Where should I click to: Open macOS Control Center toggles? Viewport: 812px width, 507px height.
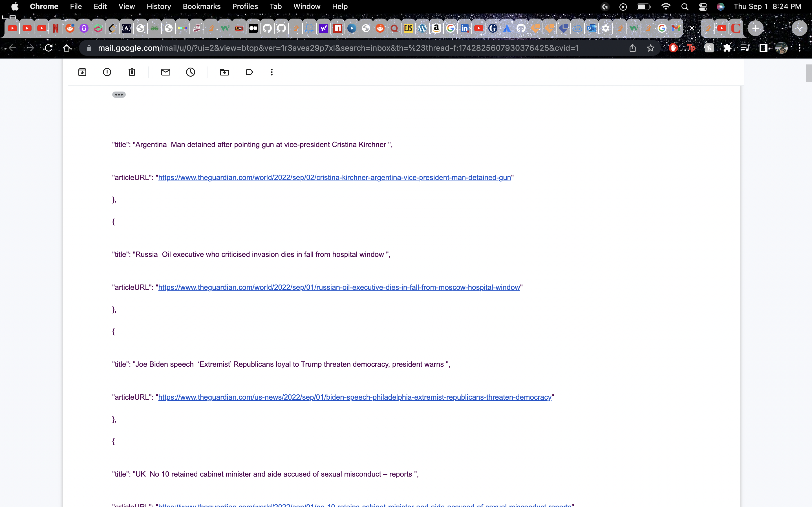click(703, 7)
